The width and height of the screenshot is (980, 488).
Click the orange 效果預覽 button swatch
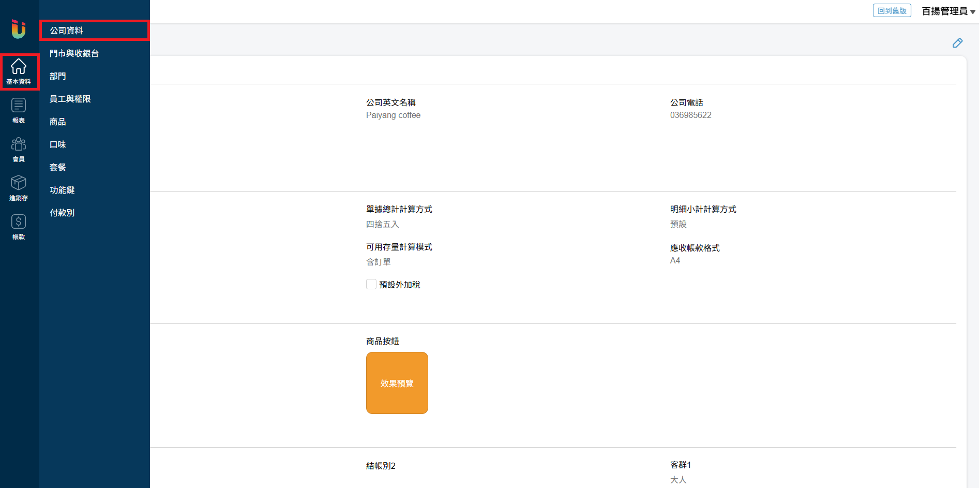tap(397, 383)
